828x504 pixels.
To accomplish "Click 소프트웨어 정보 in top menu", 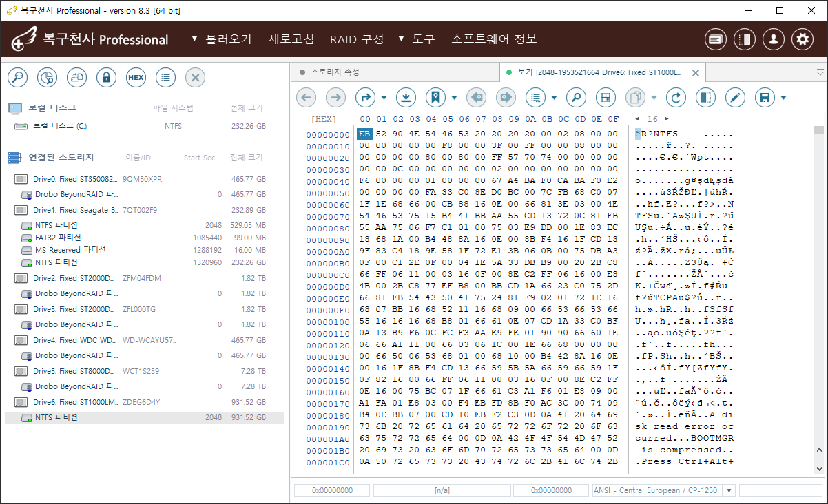I will coord(494,39).
